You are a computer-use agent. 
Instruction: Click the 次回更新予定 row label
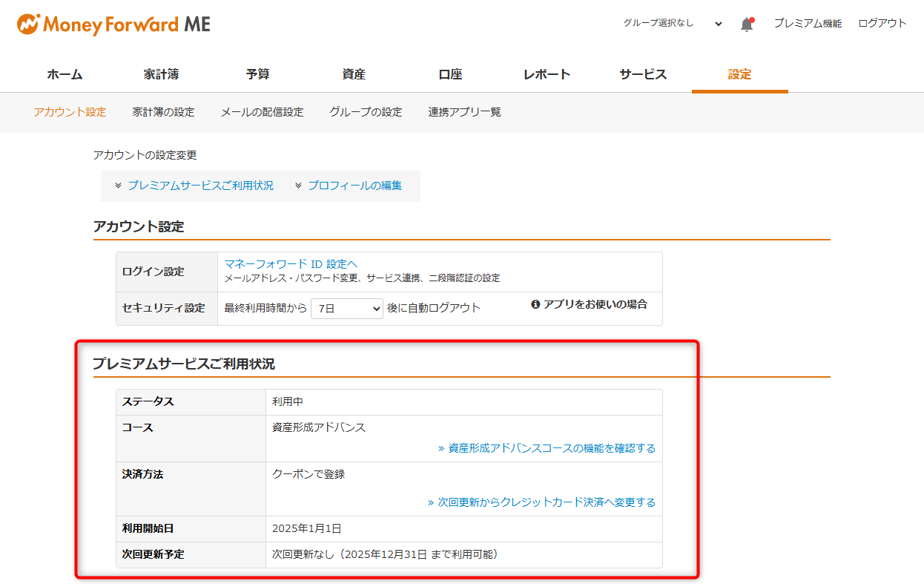[x=154, y=554]
